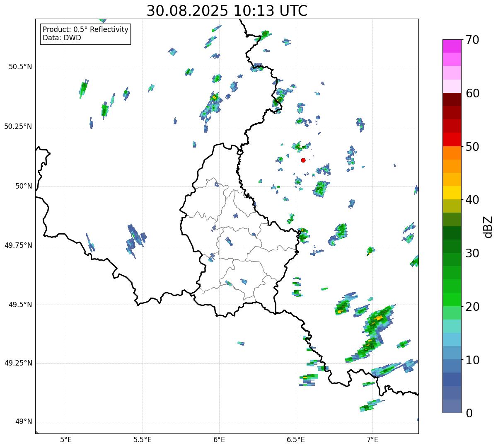Click the 0 label on the colorbar
The height and width of the screenshot is (448, 498).
469,413
